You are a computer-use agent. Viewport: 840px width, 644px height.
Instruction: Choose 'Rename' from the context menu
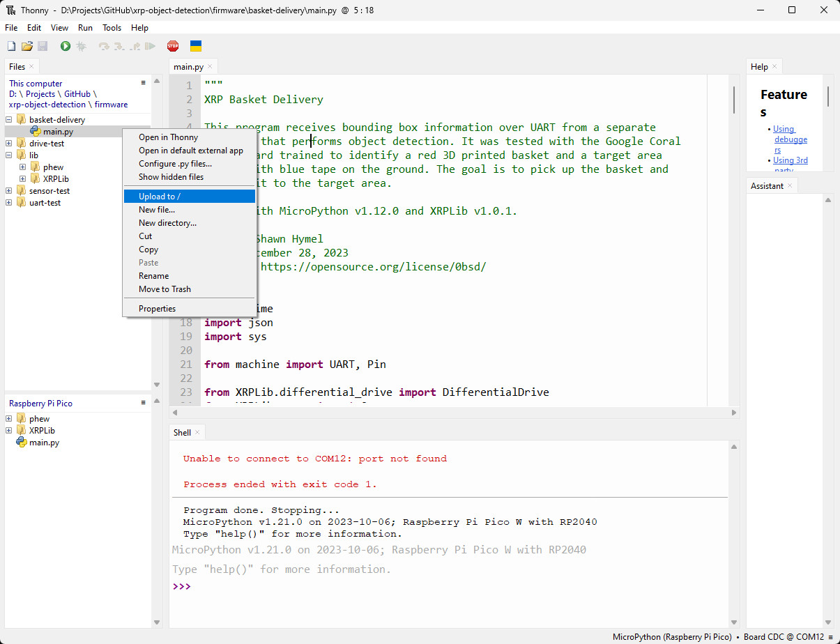pos(153,276)
